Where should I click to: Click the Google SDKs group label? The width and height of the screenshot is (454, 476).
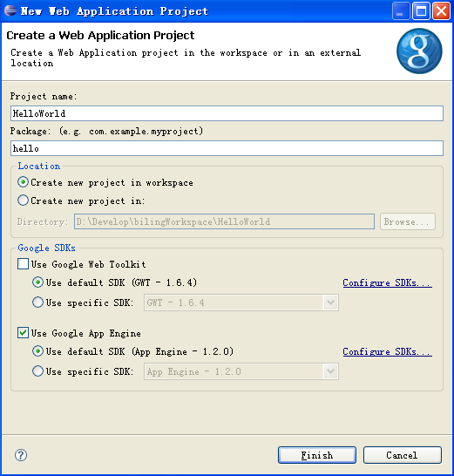[x=46, y=248]
